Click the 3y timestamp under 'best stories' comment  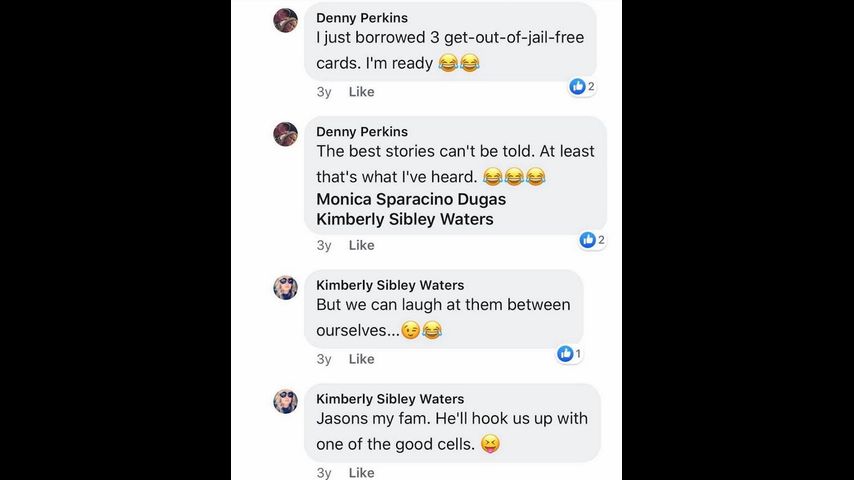pos(324,245)
